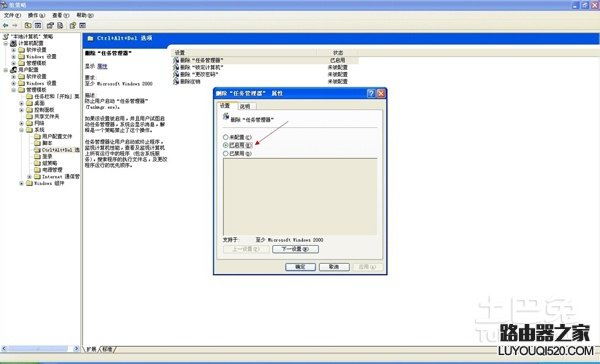This screenshot has width=600, height=364.
Task: Expand the Windows 组件 tree node
Action: (x=21, y=183)
